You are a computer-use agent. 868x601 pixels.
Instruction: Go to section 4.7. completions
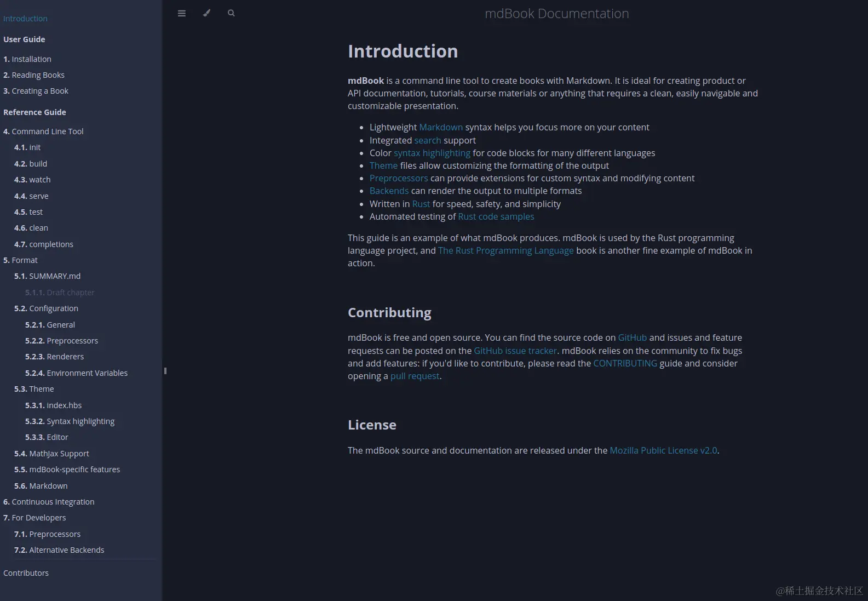coord(44,244)
